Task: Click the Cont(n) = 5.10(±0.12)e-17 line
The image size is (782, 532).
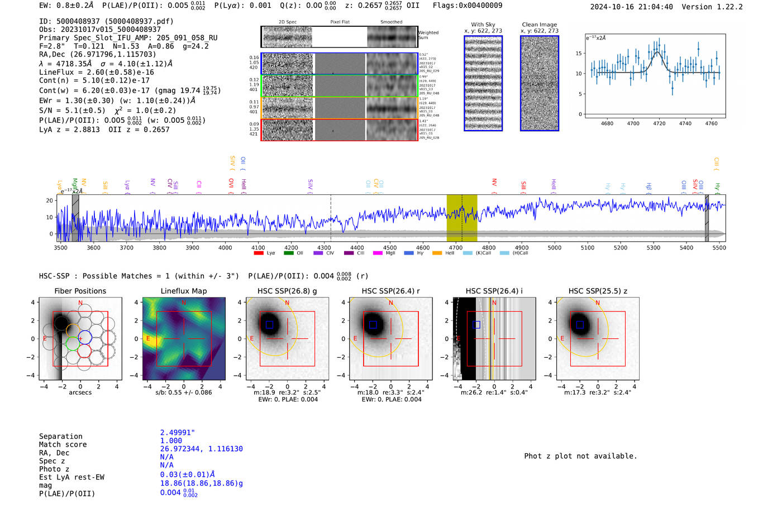Action: click(x=94, y=80)
